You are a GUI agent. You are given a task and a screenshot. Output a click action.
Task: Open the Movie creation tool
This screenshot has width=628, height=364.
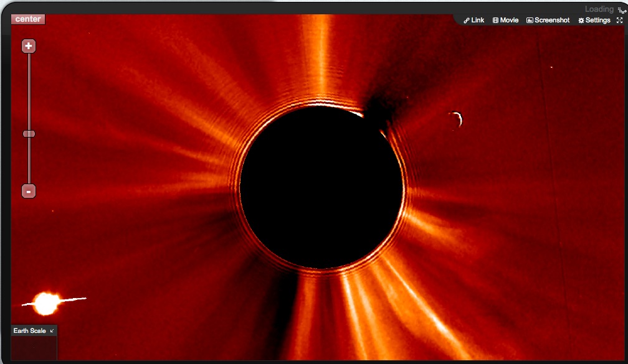(505, 21)
